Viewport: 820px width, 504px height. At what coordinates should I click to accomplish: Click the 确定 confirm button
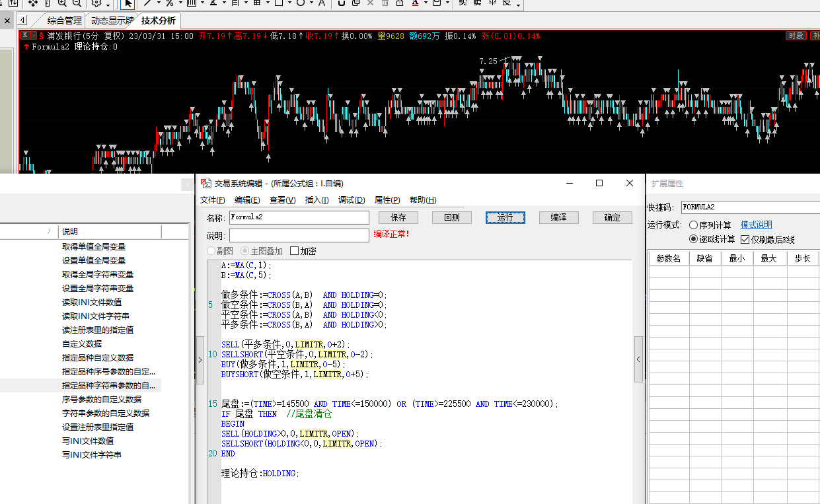(613, 217)
